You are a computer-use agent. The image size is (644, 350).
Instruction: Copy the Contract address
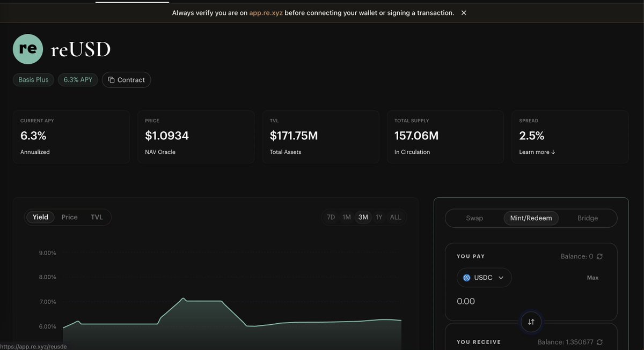tap(126, 80)
